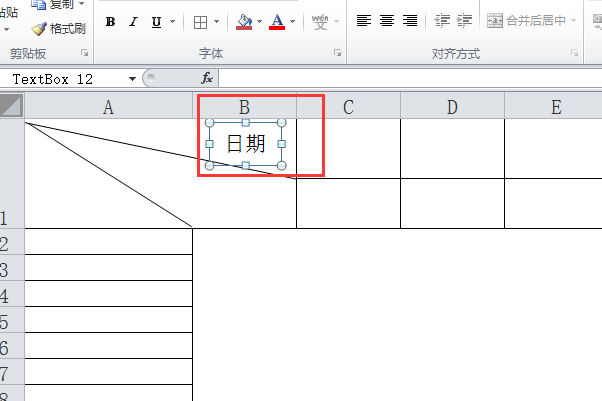Click into the formula bar
This screenshot has width=602, height=401.
(x=410, y=79)
